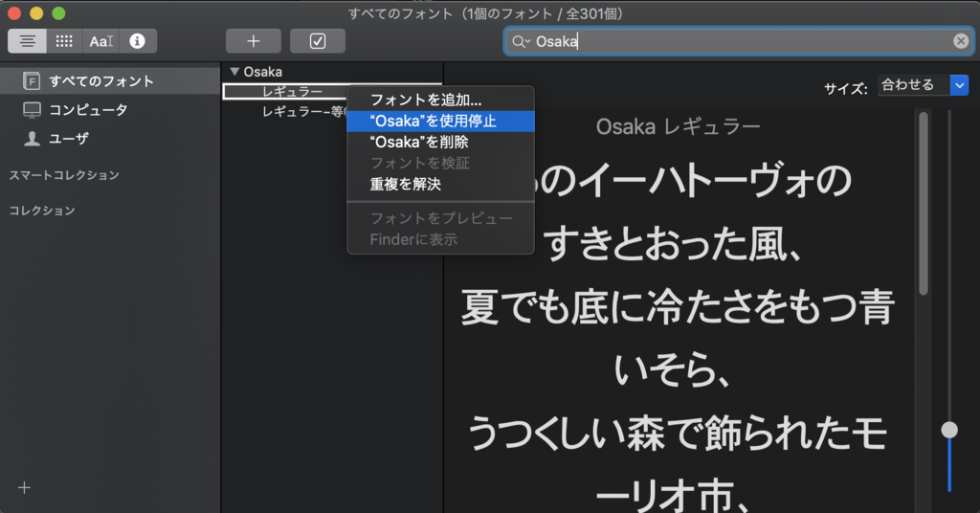The image size is (980, 513).
Task: Click the スマートコレクション section header
Action: pos(64,175)
